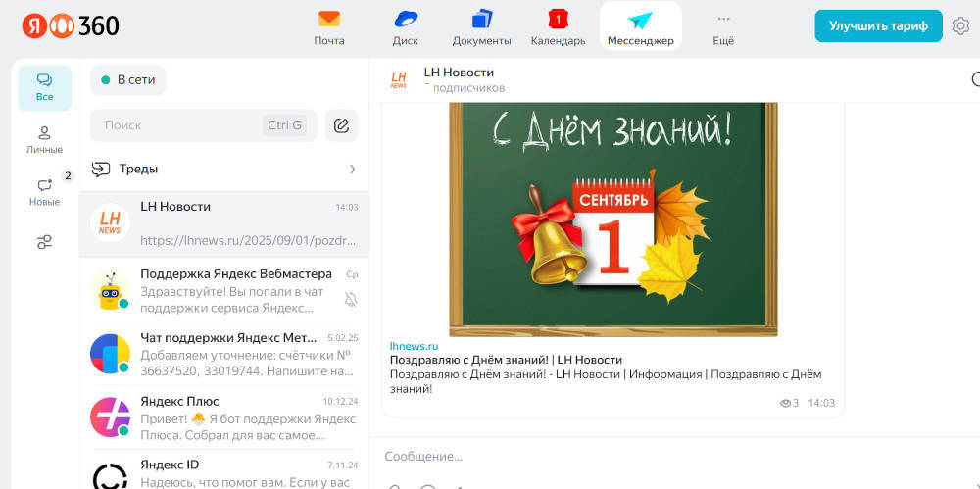
Task: Click muted bell icon on Вебмастер chat
Action: [x=351, y=300]
